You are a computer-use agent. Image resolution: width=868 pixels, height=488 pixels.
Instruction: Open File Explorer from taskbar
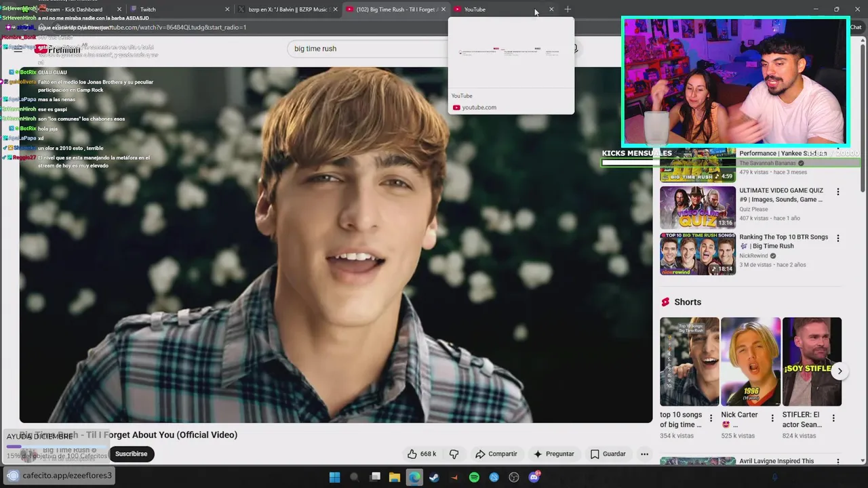(x=394, y=477)
